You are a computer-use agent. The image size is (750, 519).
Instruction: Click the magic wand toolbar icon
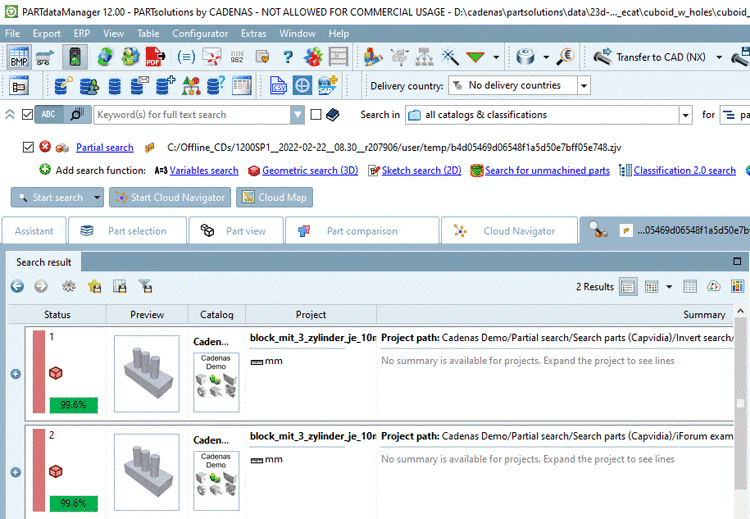[450, 57]
